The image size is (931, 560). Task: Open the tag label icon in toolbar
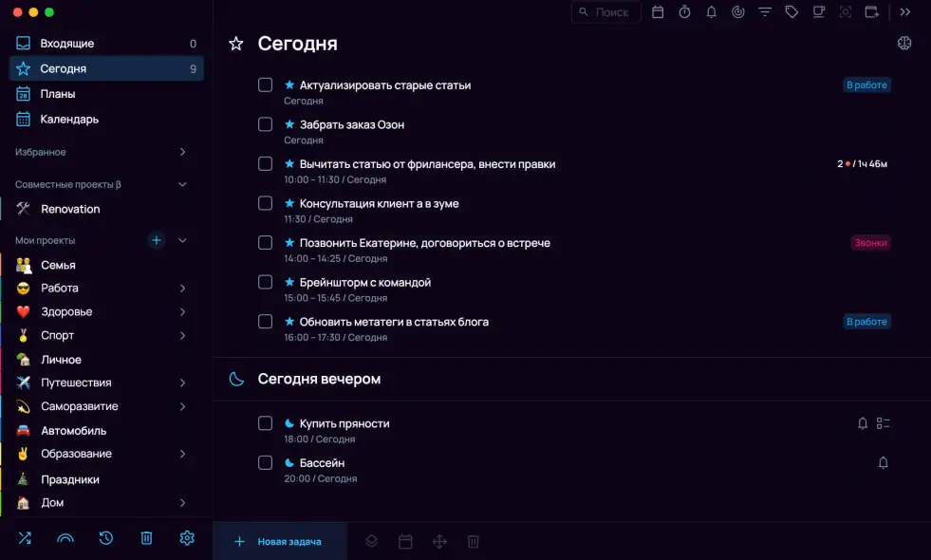(791, 12)
